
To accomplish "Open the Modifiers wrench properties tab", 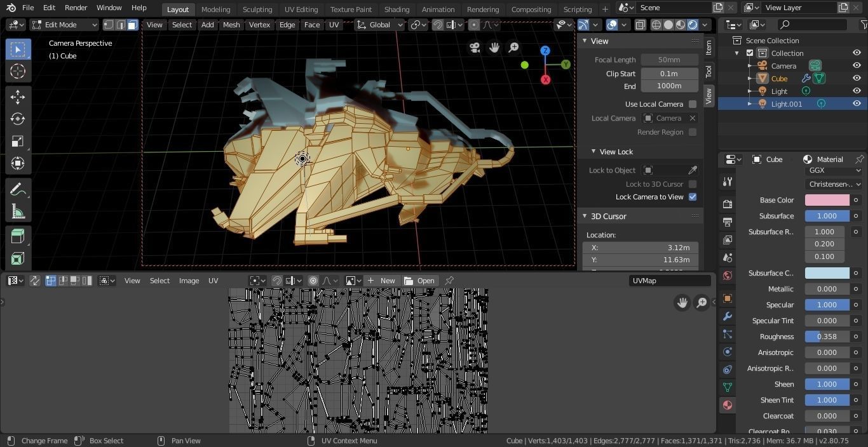I will (728, 316).
